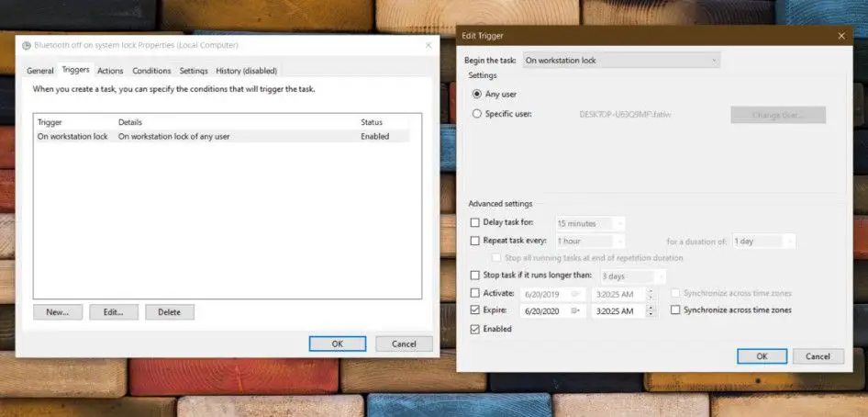868x417 pixels.
Task: Expand the Begin the task dropdown
Action: point(621,61)
